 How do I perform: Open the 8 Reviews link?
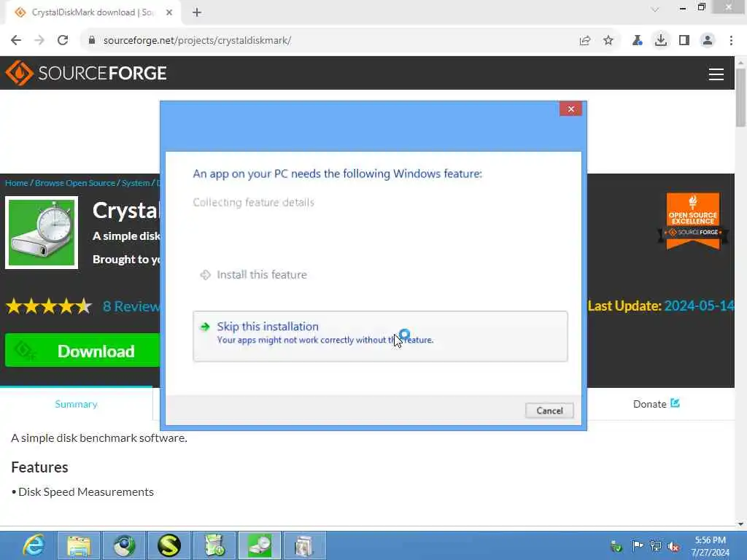click(131, 306)
